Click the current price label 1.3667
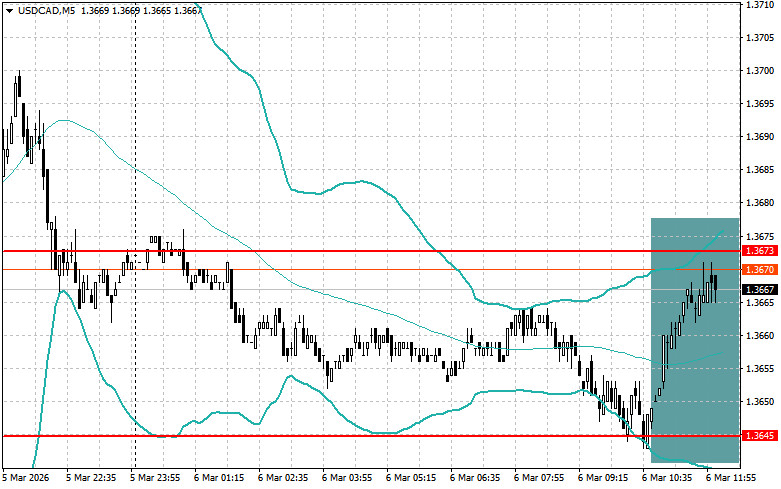This screenshot has width=781, height=489. point(760,289)
